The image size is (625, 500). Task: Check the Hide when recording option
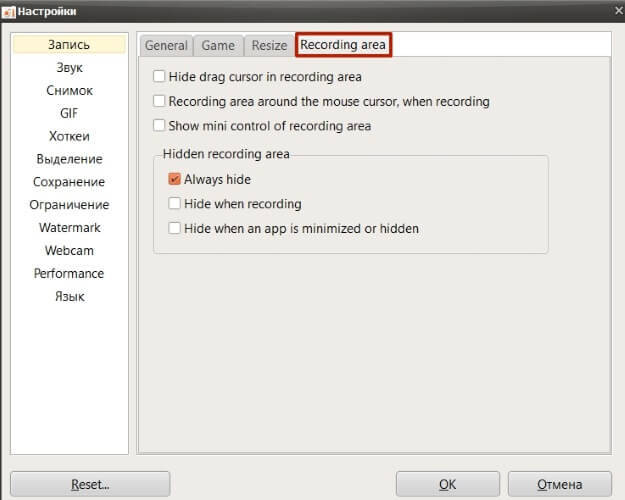point(174,203)
